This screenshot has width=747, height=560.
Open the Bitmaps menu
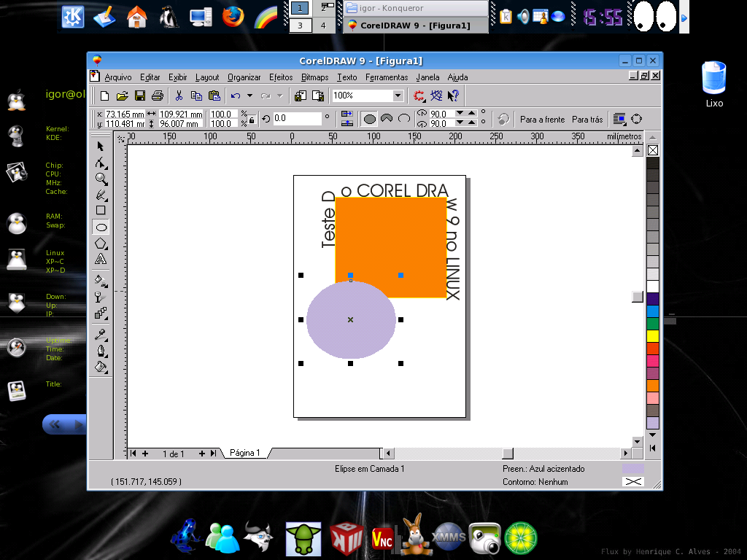click(x=315, y=77)
